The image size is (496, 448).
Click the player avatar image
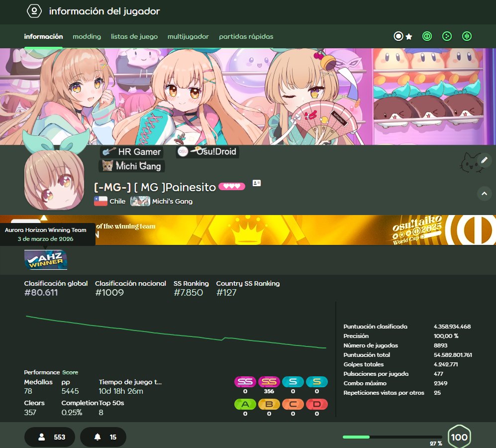click(54, 180)
